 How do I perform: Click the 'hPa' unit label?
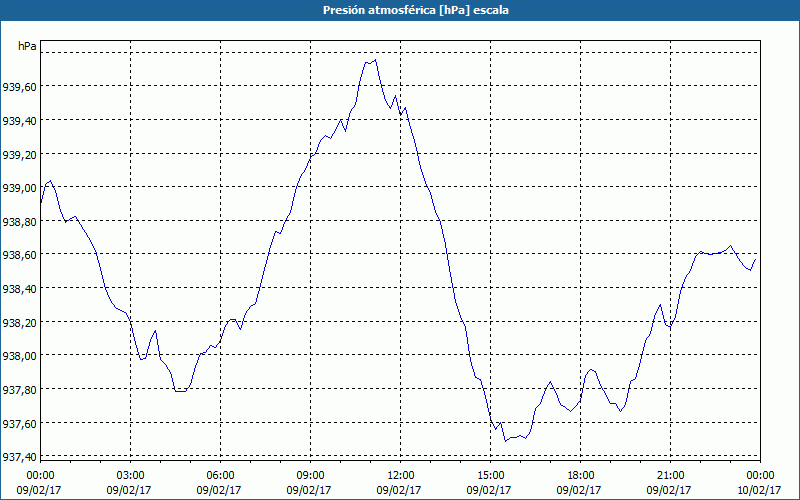click(27, 46)
